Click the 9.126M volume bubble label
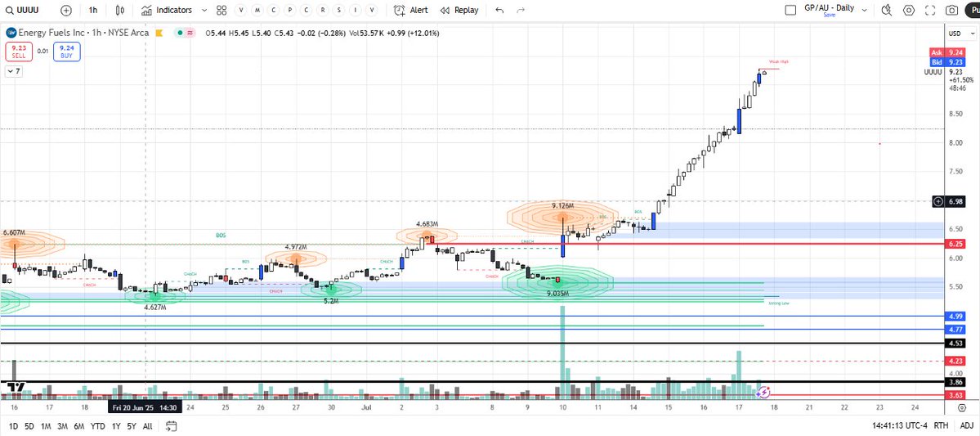The image size is (980, 436). (563, 206)
